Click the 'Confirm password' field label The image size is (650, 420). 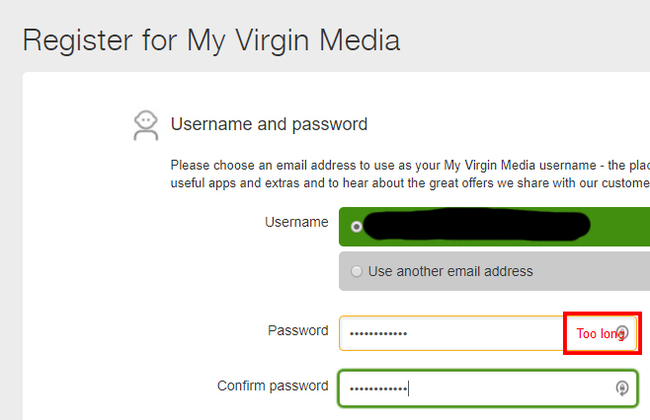pos(273,385)
